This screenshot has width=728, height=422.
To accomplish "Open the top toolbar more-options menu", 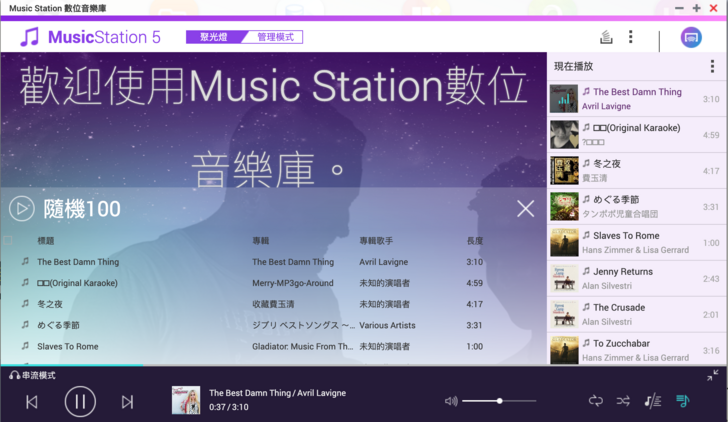I will pos(630,37).
